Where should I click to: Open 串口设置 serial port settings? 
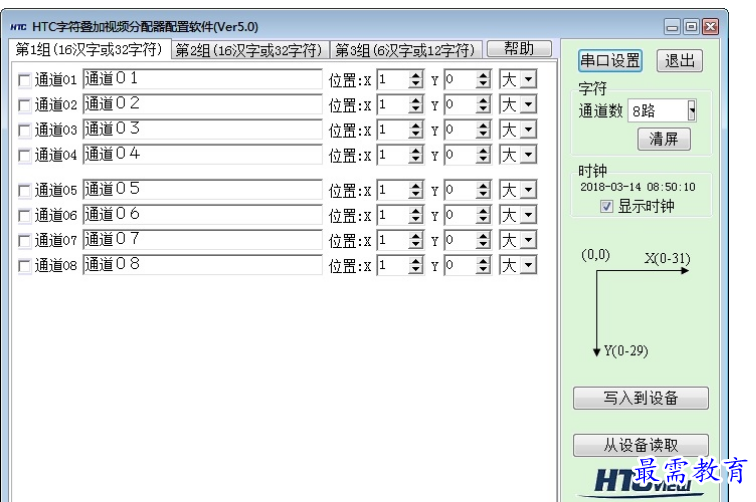[x=610, y=61]
